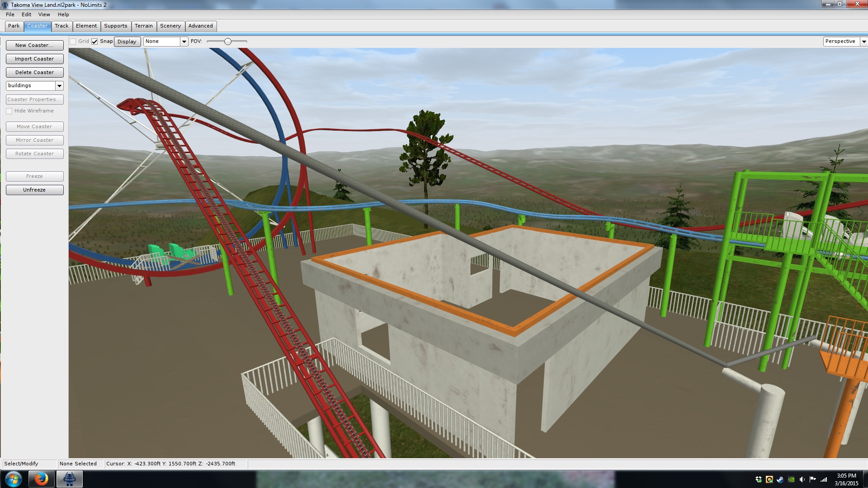
Task: Click the New Coaster button
Action: pos(34,45)
